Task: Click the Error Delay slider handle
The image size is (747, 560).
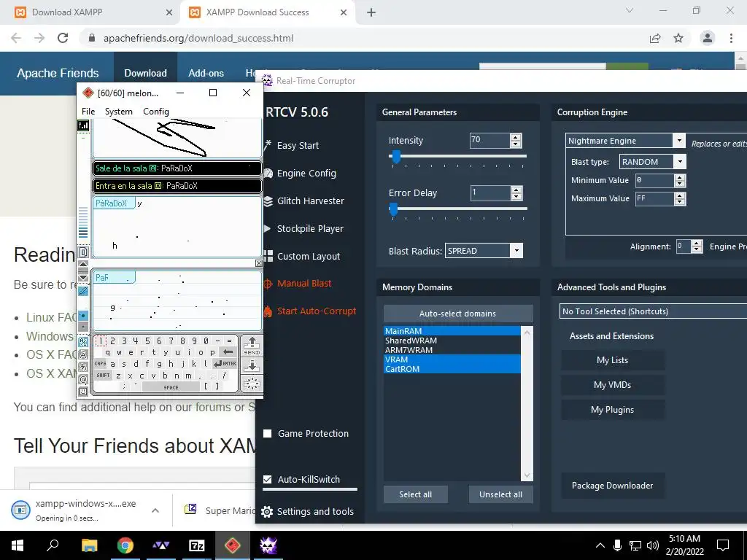Action: click(x=393, y=209)
